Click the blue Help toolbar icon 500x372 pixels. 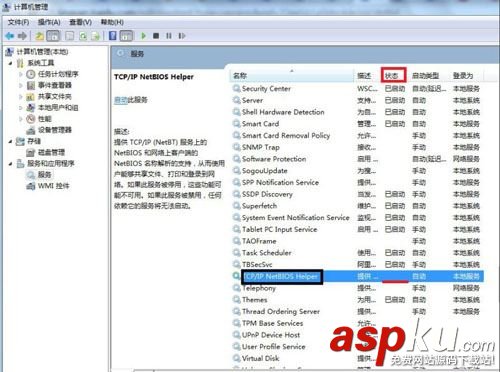click(x=113, y=36)
